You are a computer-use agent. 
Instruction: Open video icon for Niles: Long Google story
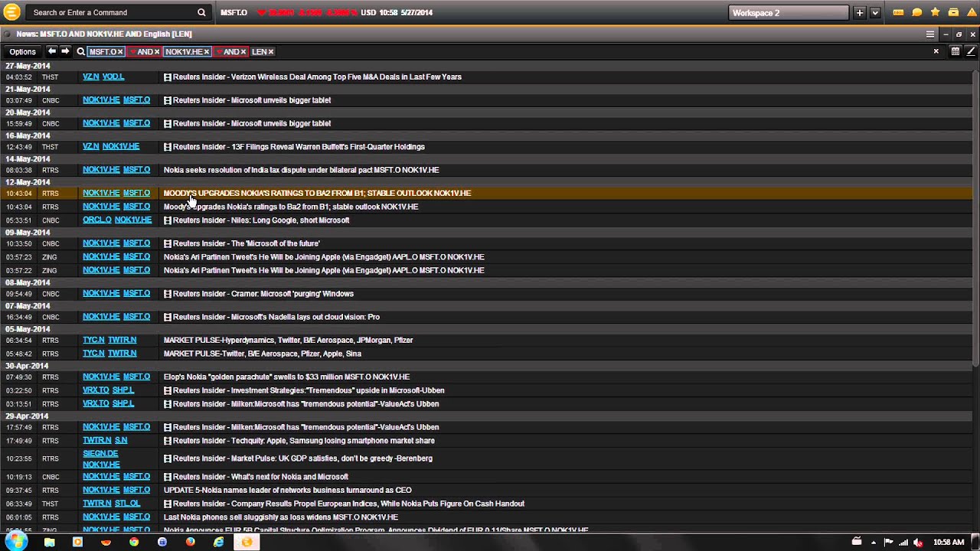click(168, 220)
